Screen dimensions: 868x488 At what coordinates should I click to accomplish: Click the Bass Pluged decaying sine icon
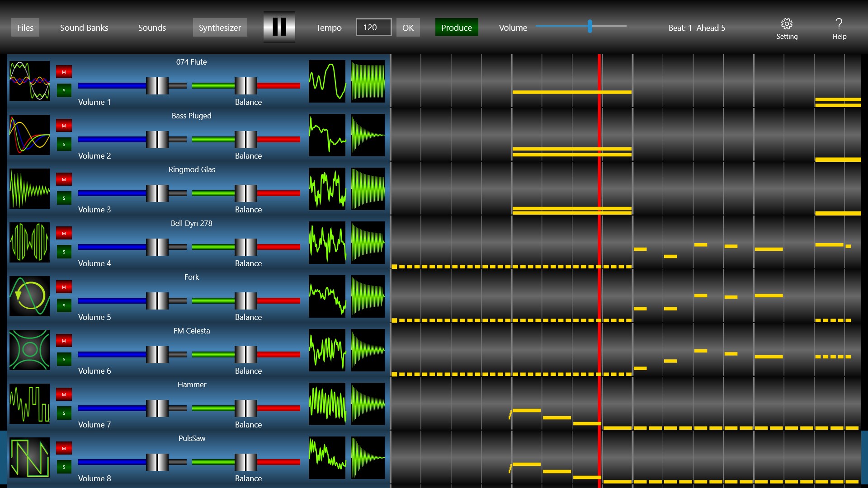tap(29, 135)
